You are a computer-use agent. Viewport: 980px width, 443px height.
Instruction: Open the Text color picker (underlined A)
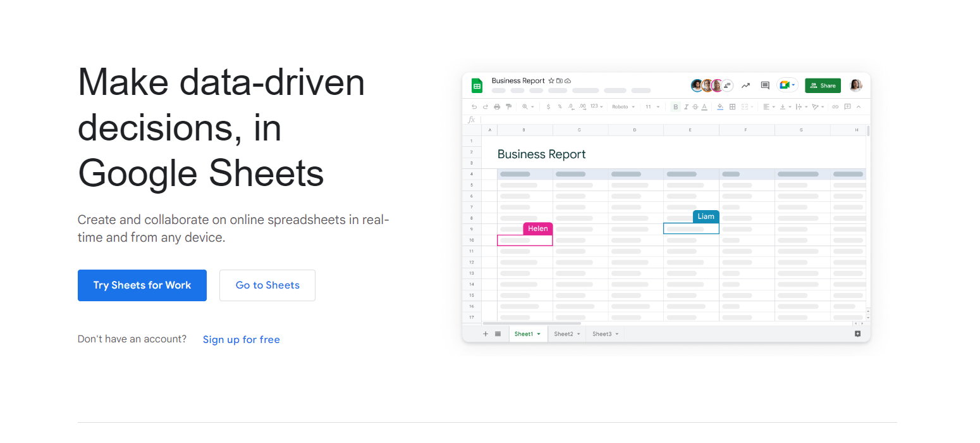[x=706, y=107]
